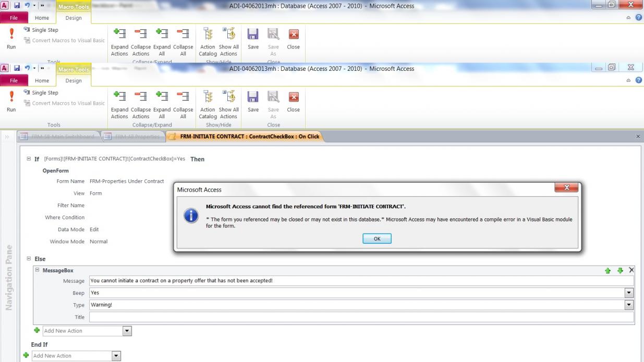Click 'FRM-Properties Under Contract' form name value
Screen dimensions: 644x362
click(x=127, y=181)
